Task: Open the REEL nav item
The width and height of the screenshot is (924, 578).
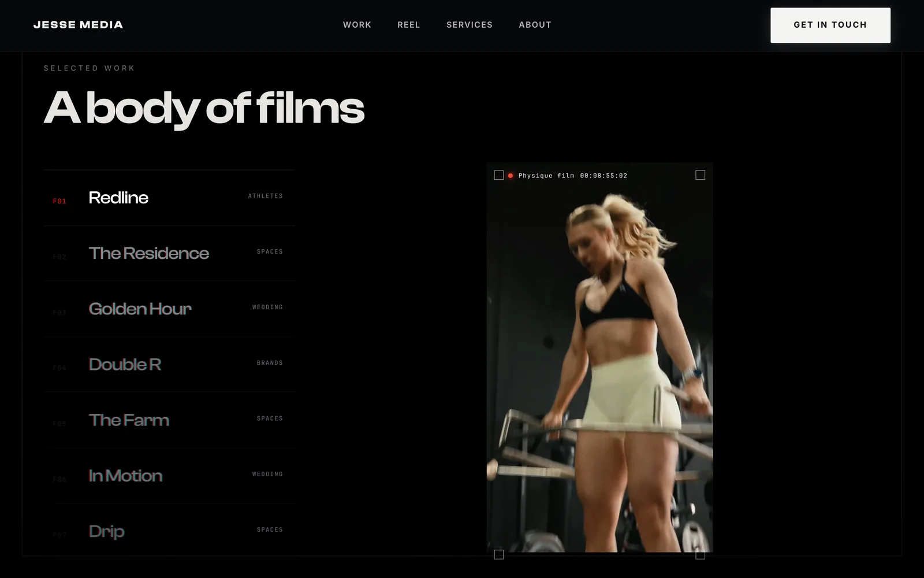Action: (409, 25)
